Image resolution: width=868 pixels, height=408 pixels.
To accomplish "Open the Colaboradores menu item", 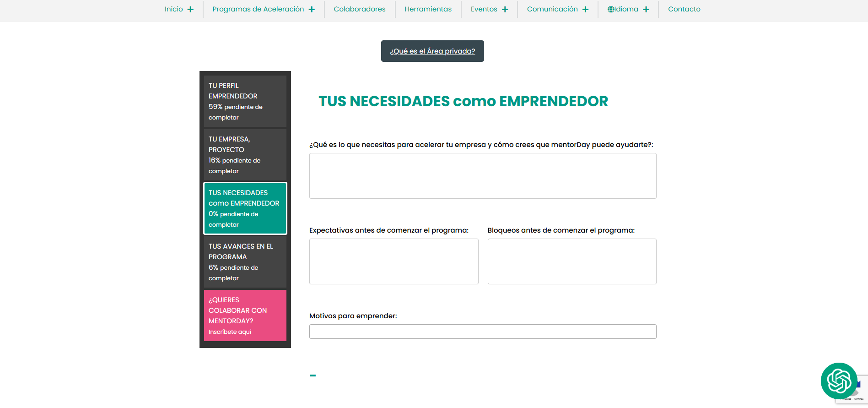I will (x=359, y=9).
